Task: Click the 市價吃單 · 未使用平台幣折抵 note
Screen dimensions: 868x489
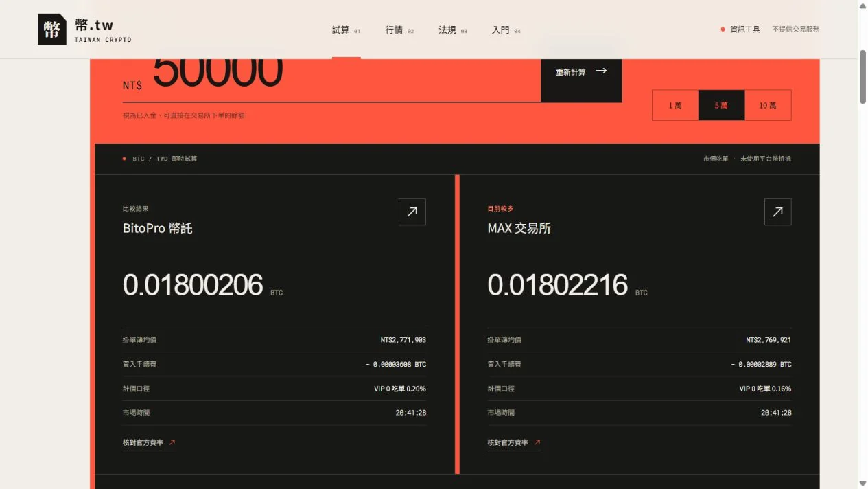Action: (x=747, y=159)
